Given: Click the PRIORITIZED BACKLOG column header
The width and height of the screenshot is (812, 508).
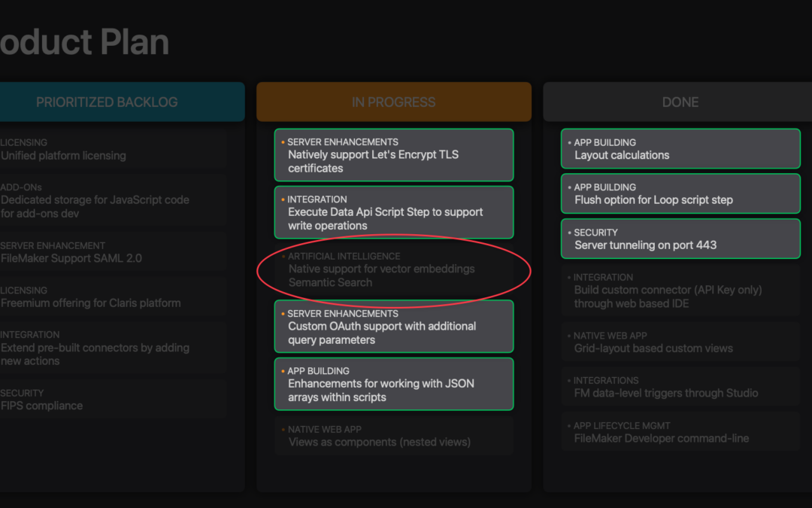Looking at the screenshot, I should [x=123, y=102].
